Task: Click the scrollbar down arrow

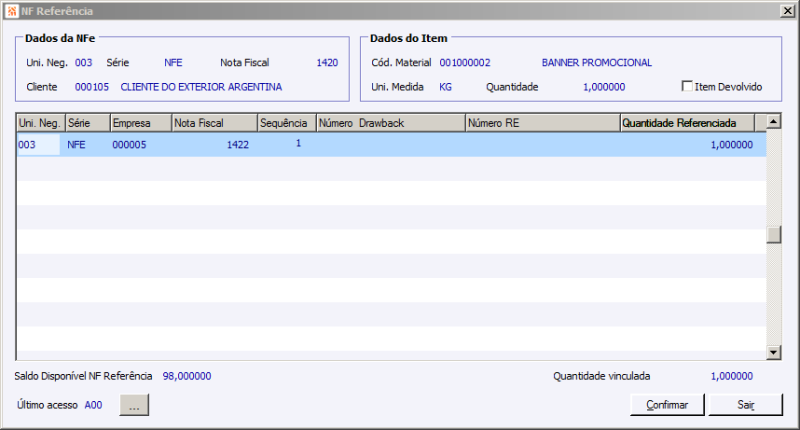Action: pyautogui.click(x=773, y=352)
